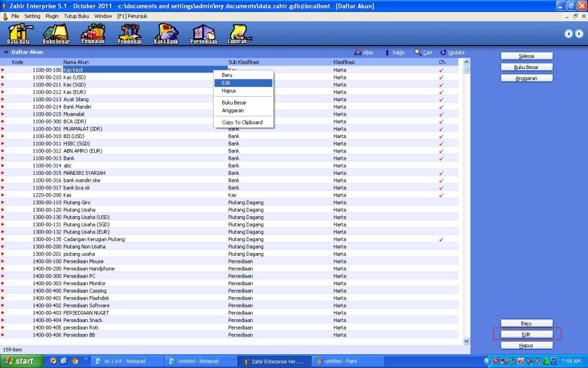Viewport: 588px width, 368px height.
Task: Click the Edit button at bottom right
Action: tap(527, 334)
